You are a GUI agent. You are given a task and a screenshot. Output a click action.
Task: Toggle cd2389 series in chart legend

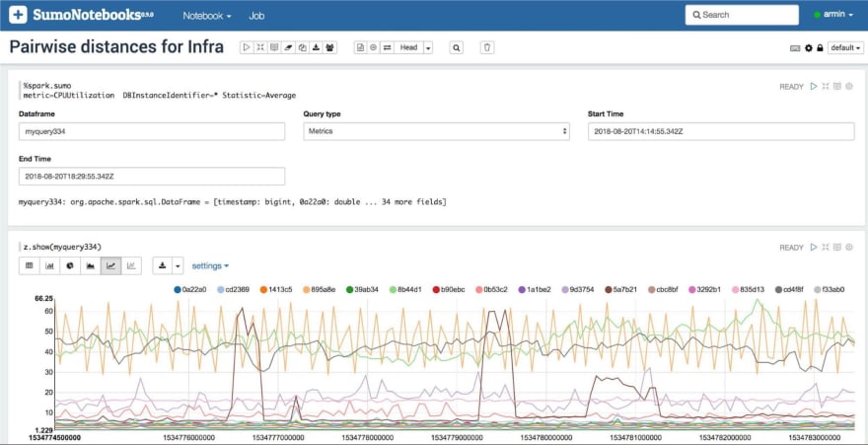(x=233, y=289)
